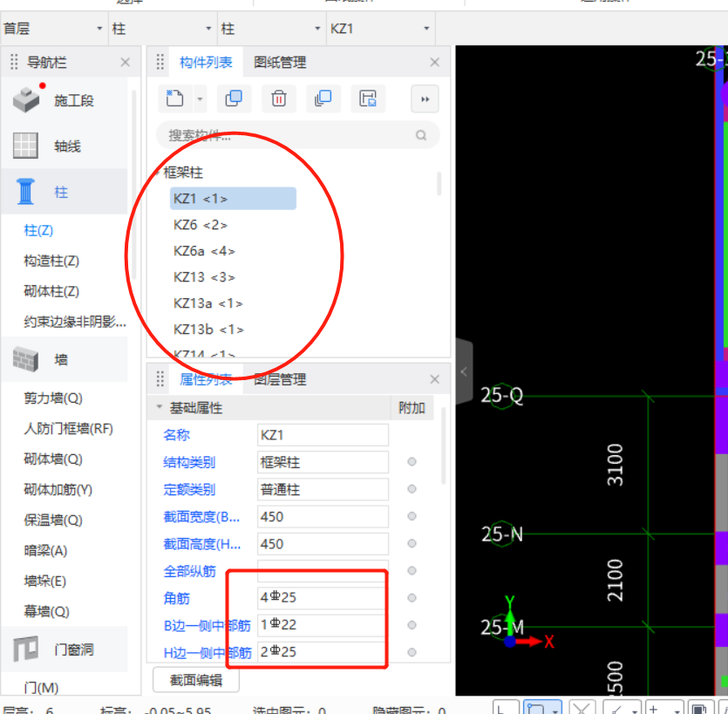This screenshot has width=728, height=714.
Task: Expand more toolbar options double-arrow
Action: point(425,99)
